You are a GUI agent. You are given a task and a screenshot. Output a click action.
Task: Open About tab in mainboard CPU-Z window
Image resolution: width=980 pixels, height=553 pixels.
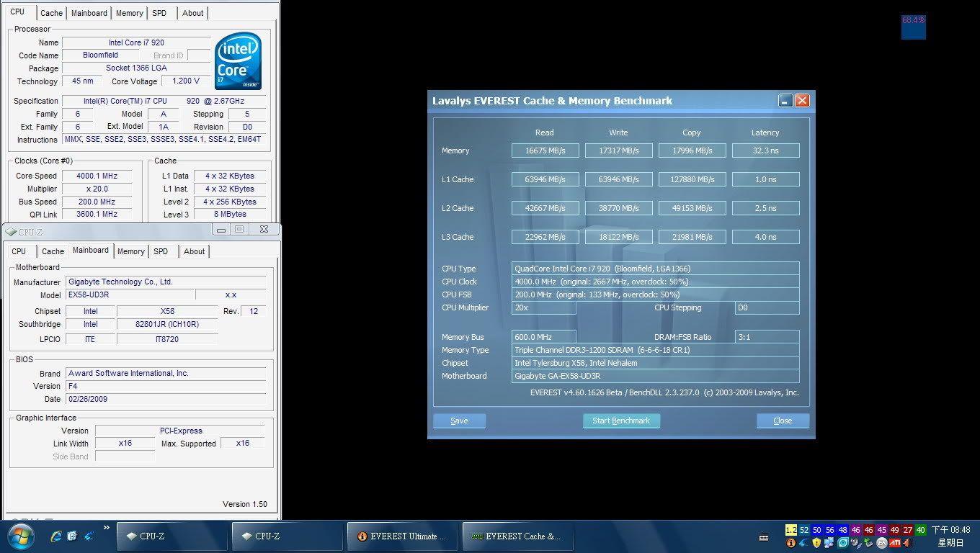point(194,251)
